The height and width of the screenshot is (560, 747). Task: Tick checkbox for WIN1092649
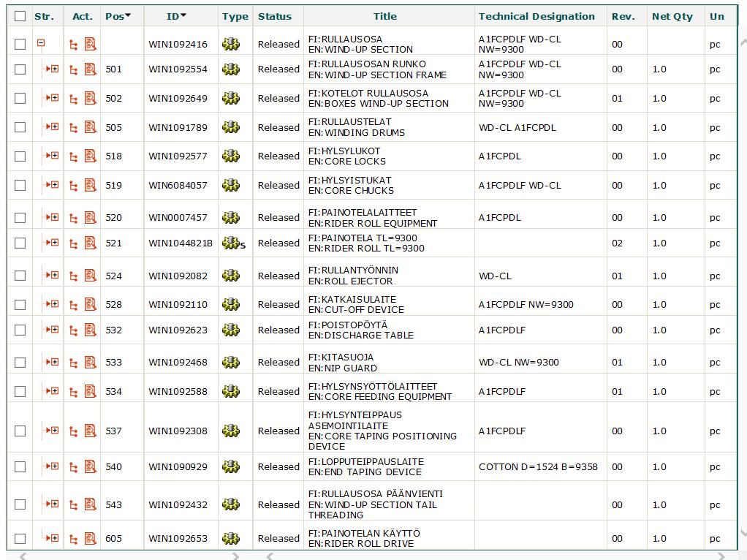(20, 98)
